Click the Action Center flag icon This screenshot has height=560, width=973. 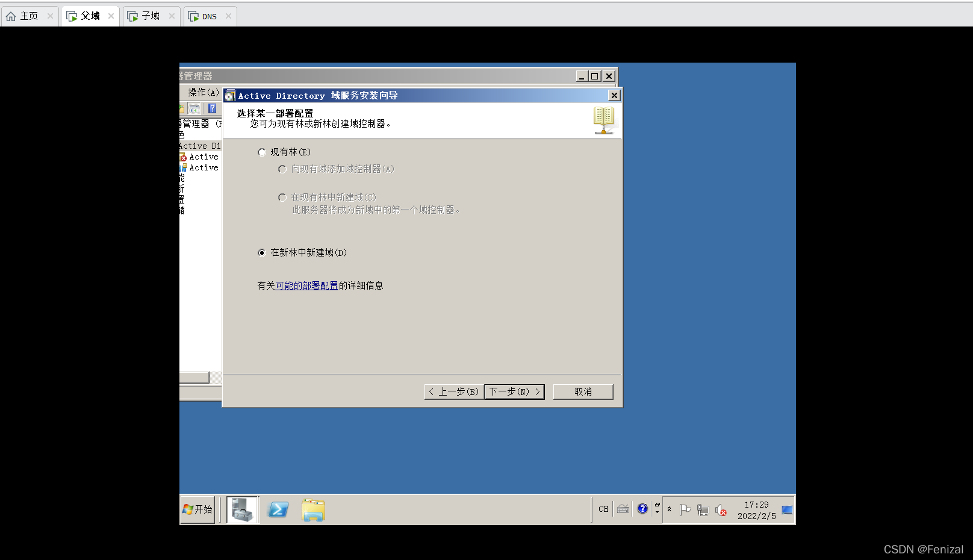[685, 510]
